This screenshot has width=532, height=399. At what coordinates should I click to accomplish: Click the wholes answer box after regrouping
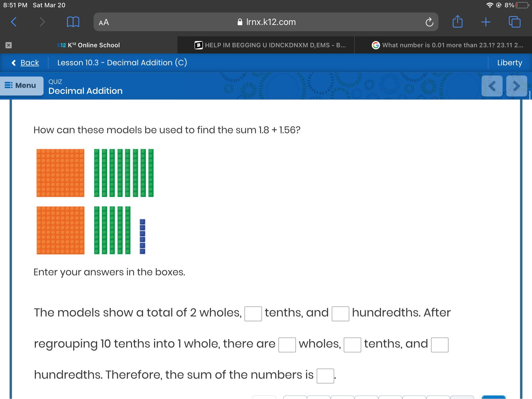click(x=287, y=345)
